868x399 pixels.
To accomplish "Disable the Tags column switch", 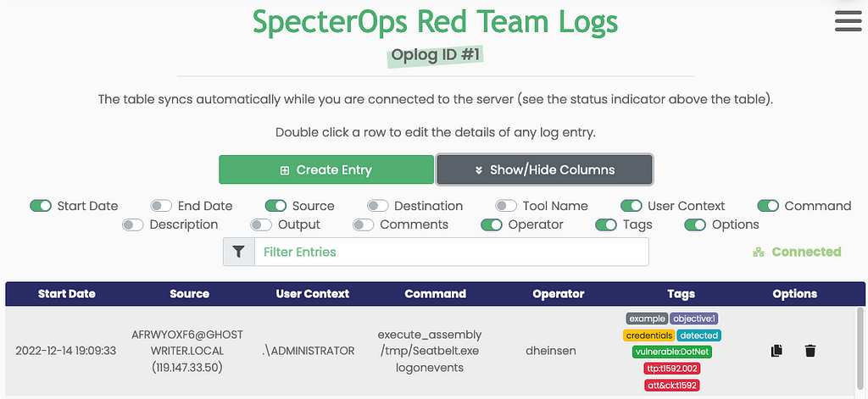I will click(x=606, y=224).
